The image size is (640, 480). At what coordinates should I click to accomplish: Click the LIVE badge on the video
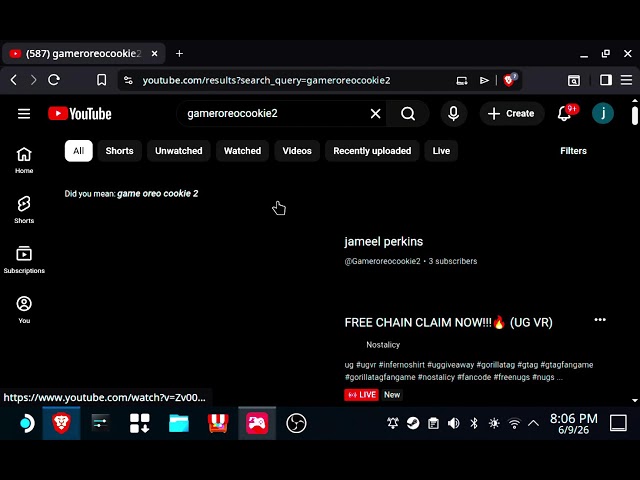[361, 395]
